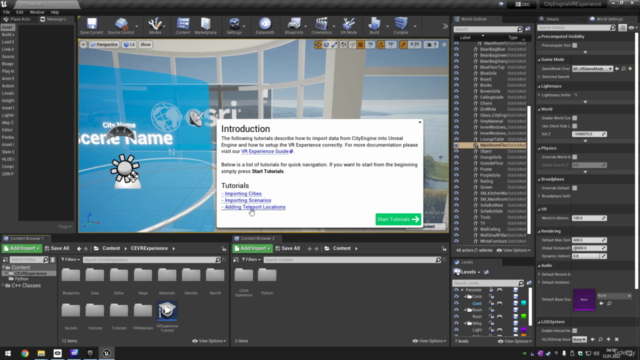Click the cyan color swatch of Cont level

click(x=524, y=303)
